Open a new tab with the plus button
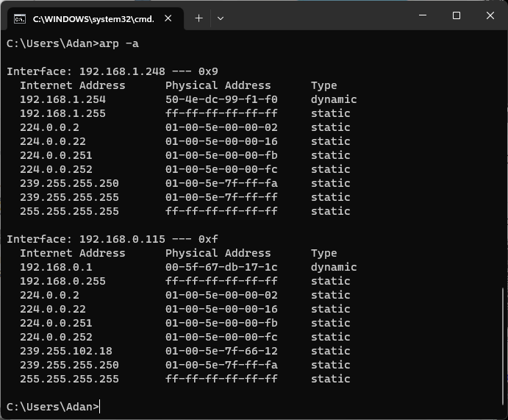 click(x=198, y=18)
